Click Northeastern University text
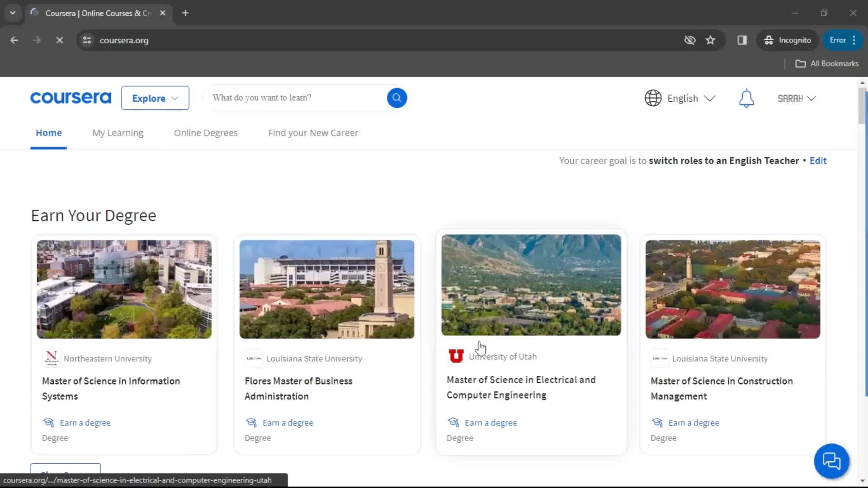 (108, 358)
